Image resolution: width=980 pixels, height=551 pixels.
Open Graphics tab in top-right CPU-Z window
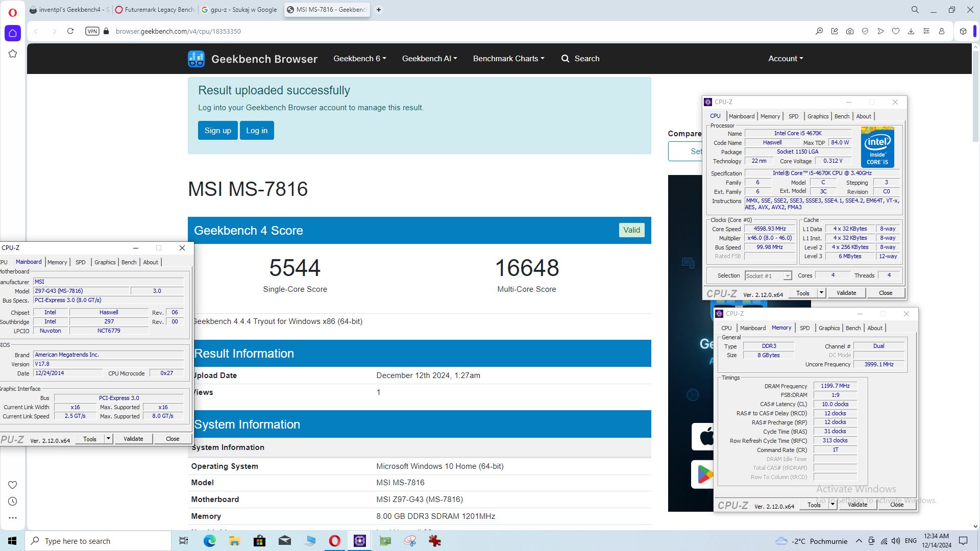tap(818, 116)
